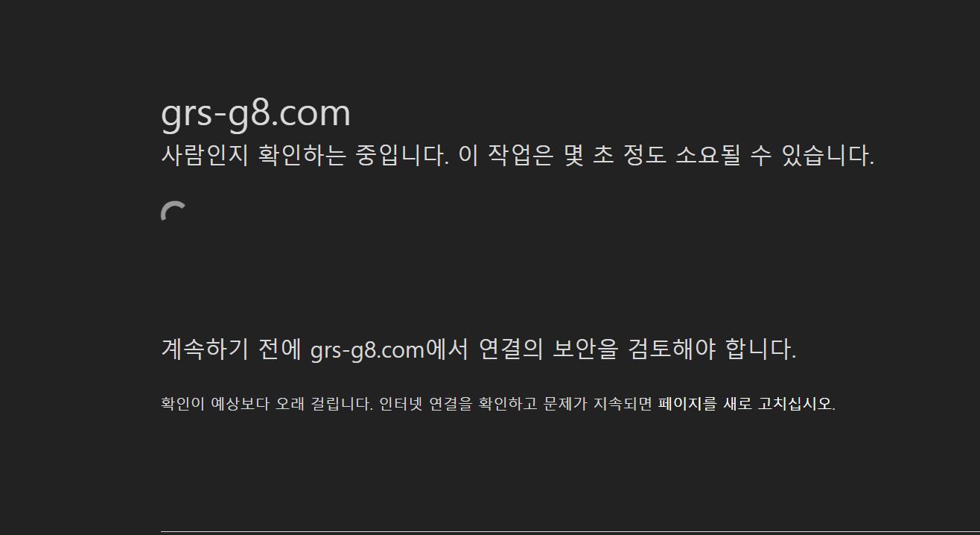This screenshot has width=980, height=535.
Task: Click the "문제가 지속되면" phrase
Action: pos(598,404)
